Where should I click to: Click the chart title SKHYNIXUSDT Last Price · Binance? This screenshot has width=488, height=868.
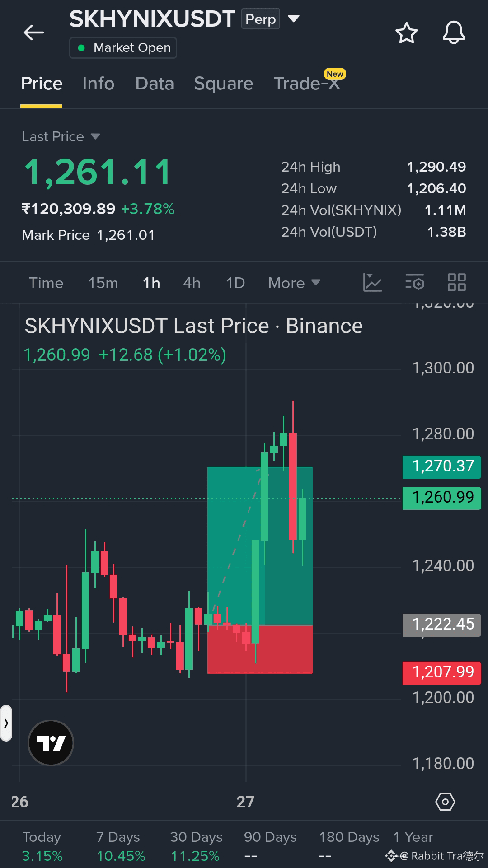[x=193, y=326]
